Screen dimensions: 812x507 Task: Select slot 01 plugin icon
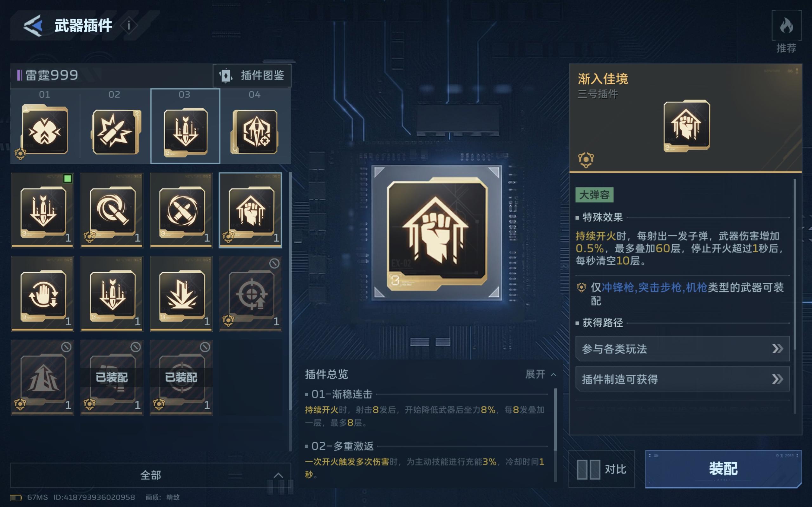coord(45,131)
